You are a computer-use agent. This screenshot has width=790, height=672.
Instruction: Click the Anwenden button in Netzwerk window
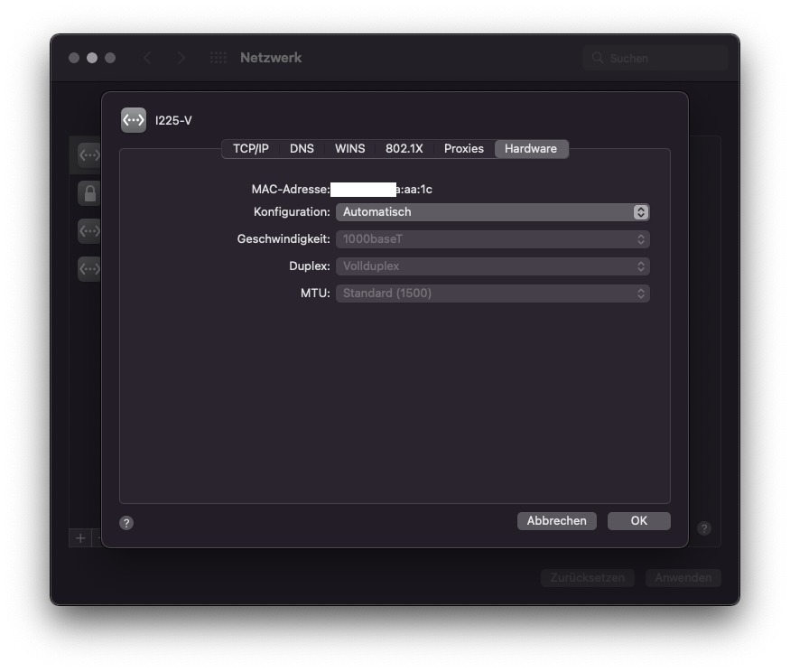pos(683,578)
